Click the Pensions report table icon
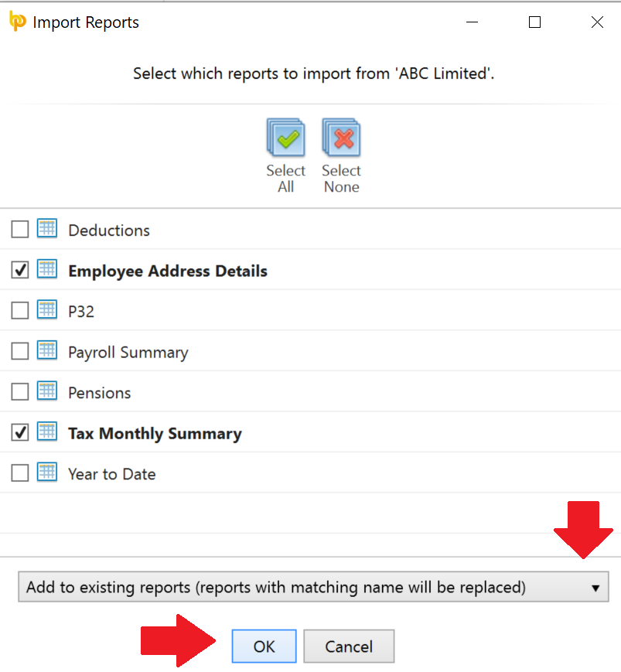Image resolution: width=621 pixels, height=672 pixels. point(47,391)
